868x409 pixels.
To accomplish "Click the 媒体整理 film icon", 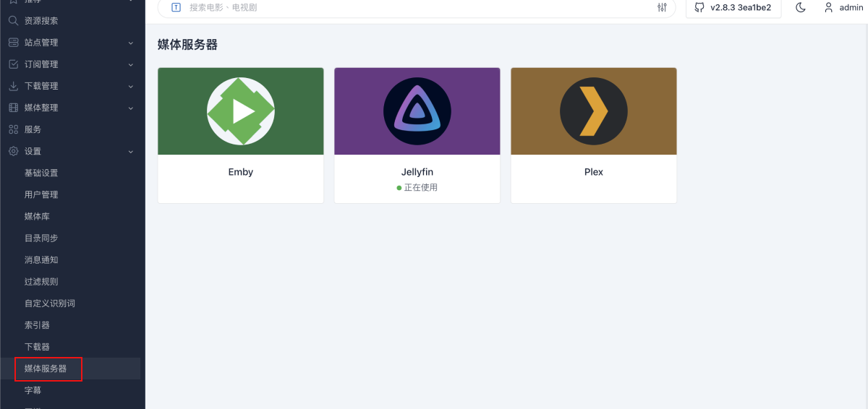I will point(13,108).
